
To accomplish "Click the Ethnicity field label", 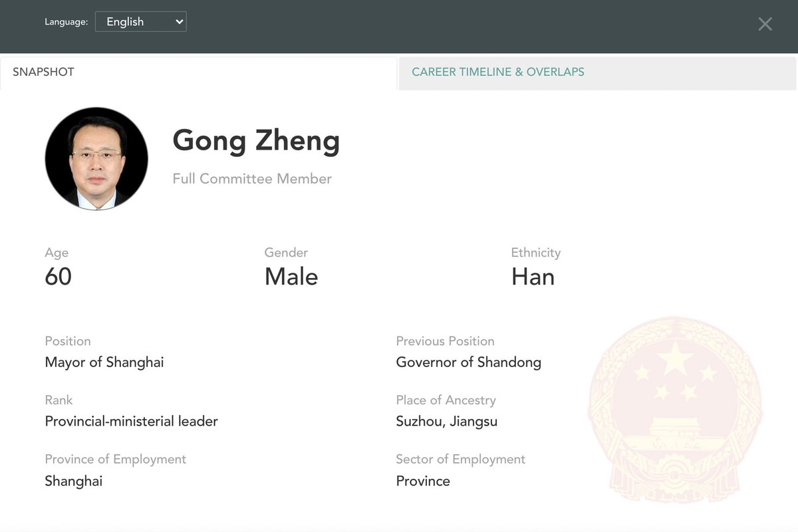I will 536,253.
